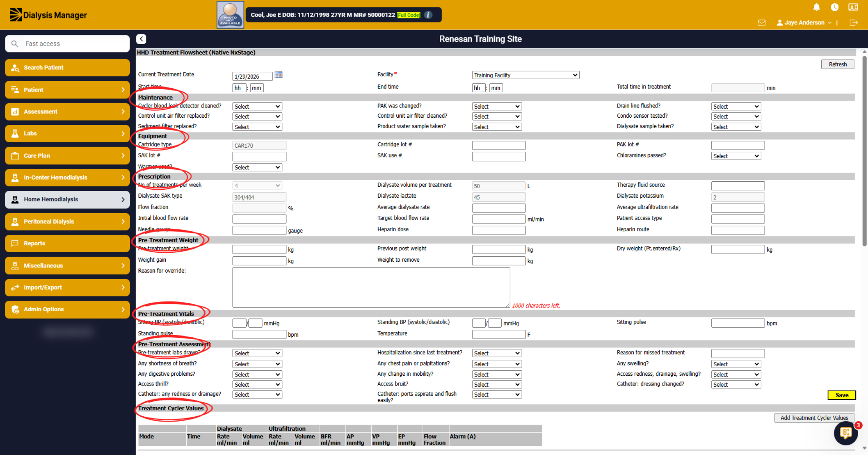The image size is (868, 455).
Task: Click Add Treatment Cycler Values button
Action: click(x=814, y=418)
